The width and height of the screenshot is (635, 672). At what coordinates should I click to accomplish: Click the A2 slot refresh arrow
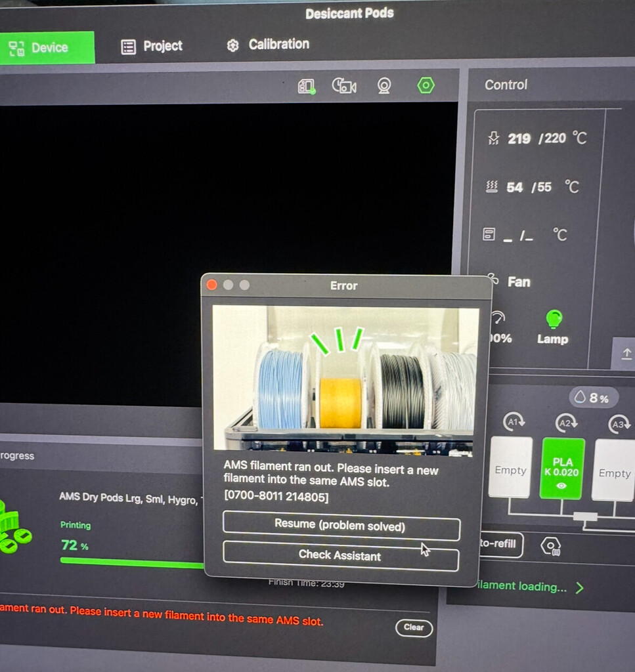point(567,423)
